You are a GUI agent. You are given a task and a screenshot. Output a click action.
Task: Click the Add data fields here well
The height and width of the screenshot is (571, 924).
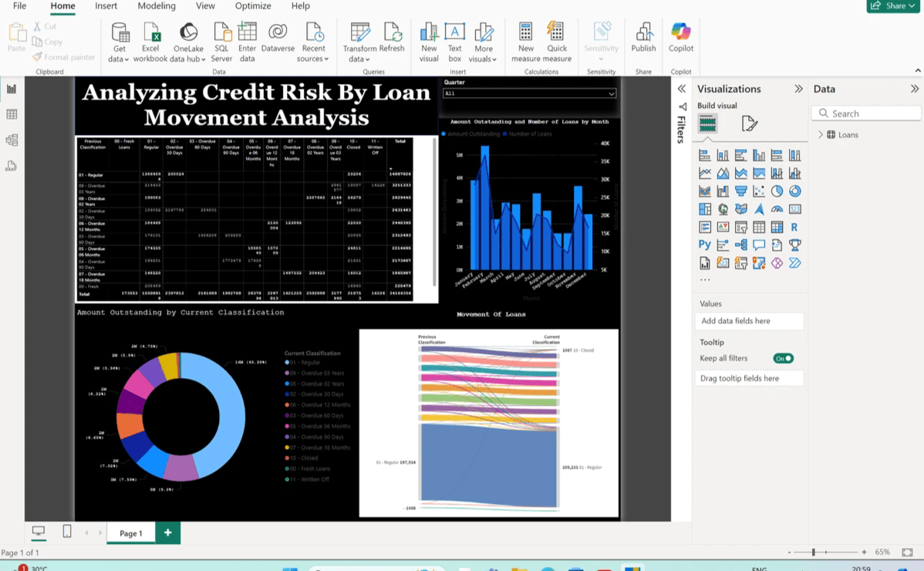point(749,321)
